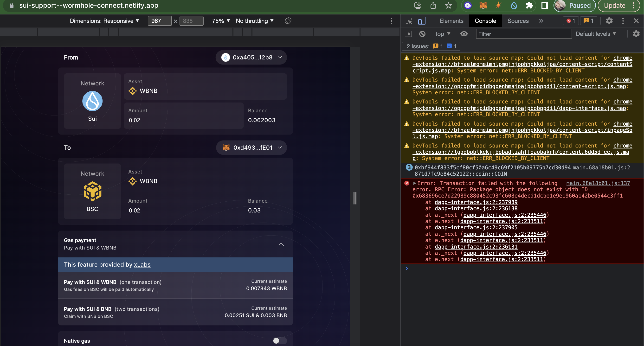Toggle the device toolbar icon
This screenshot has width=644, height=346.
(422, 21)
